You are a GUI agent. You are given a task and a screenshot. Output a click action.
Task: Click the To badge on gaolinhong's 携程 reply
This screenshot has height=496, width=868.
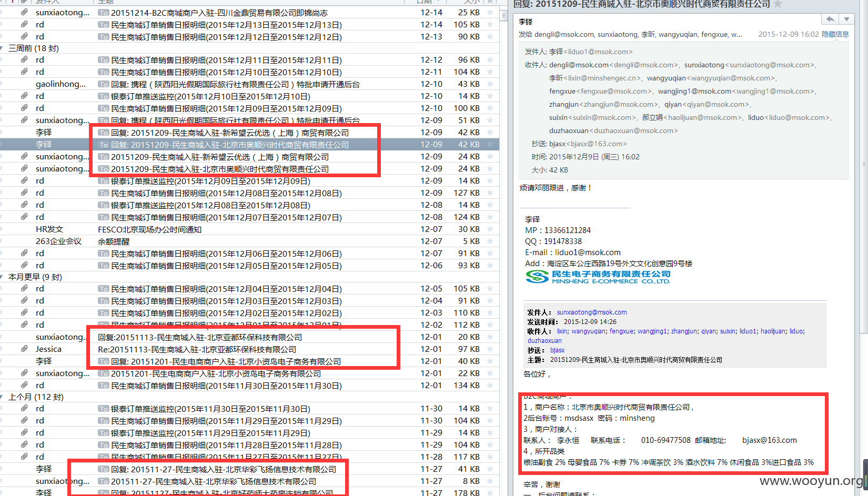[x=104, y=84]
